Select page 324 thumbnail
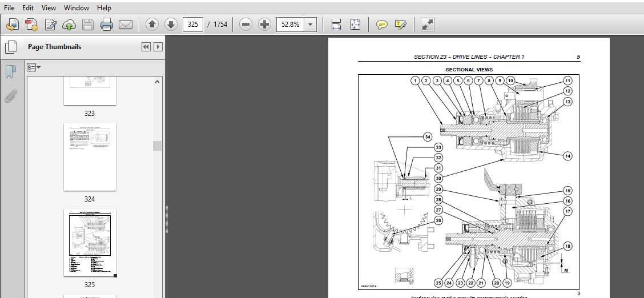The image size is (644, 298). (x=90, y=157)
